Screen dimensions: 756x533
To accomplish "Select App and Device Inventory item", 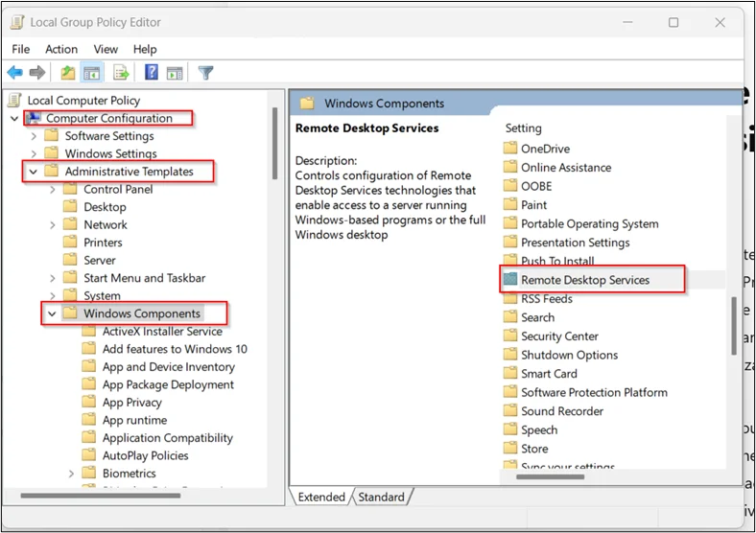I will (168, 367).
